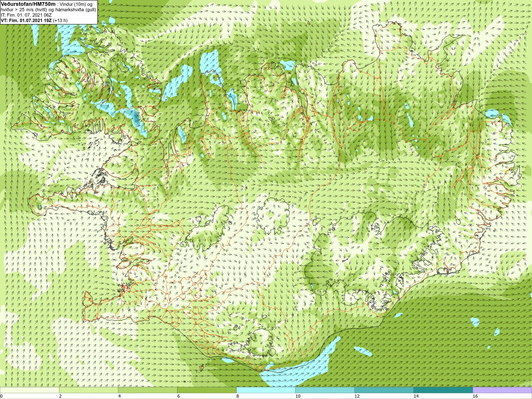Click the scale label '14'
The width and height of the screenshot is (532, 399).
point(416,396)
